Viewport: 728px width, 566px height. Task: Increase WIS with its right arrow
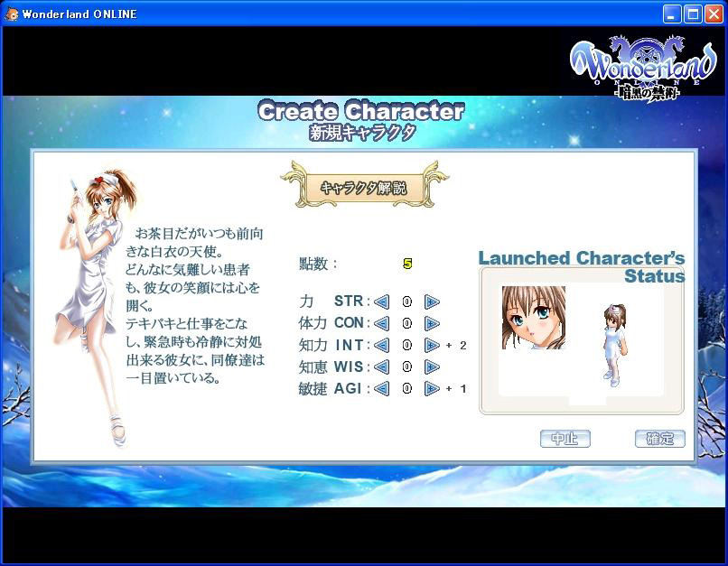pyautogui.click(x=432, y=367)
